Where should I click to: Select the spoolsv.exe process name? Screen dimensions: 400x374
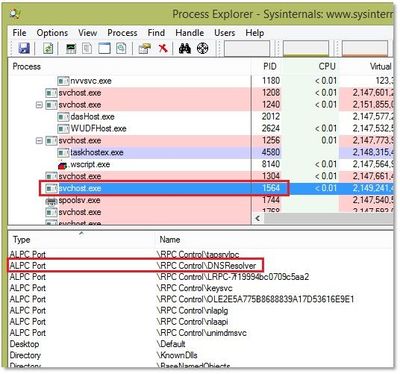coord(80,201)
